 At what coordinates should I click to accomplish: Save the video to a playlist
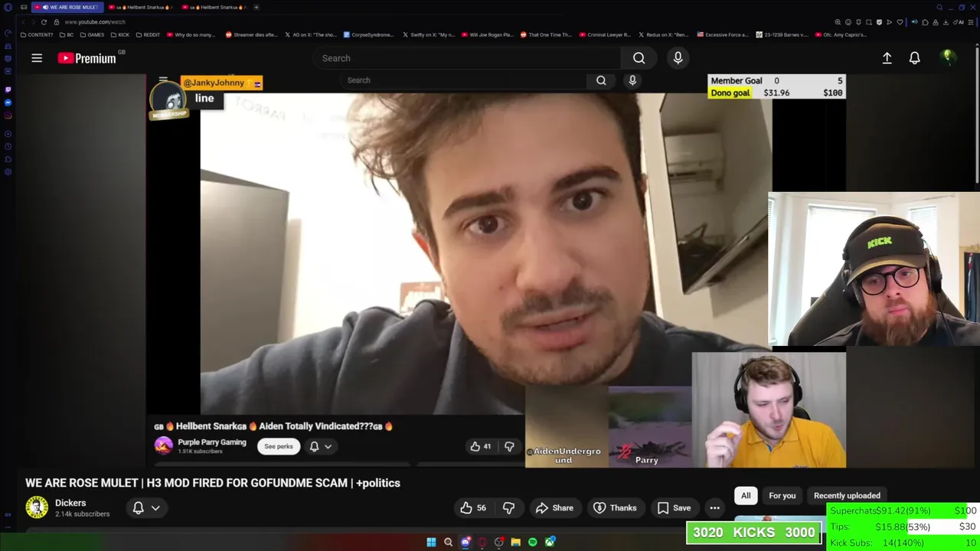[x=675, y=508]
